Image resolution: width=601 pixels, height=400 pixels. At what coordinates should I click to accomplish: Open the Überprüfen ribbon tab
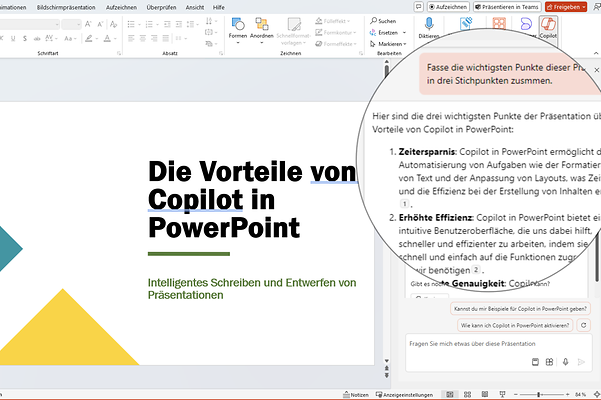point(160,6)
